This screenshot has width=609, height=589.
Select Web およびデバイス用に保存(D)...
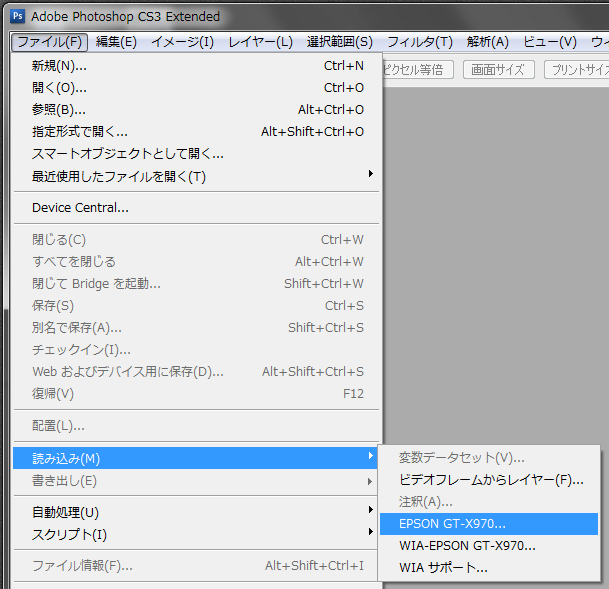click(196, 372)
